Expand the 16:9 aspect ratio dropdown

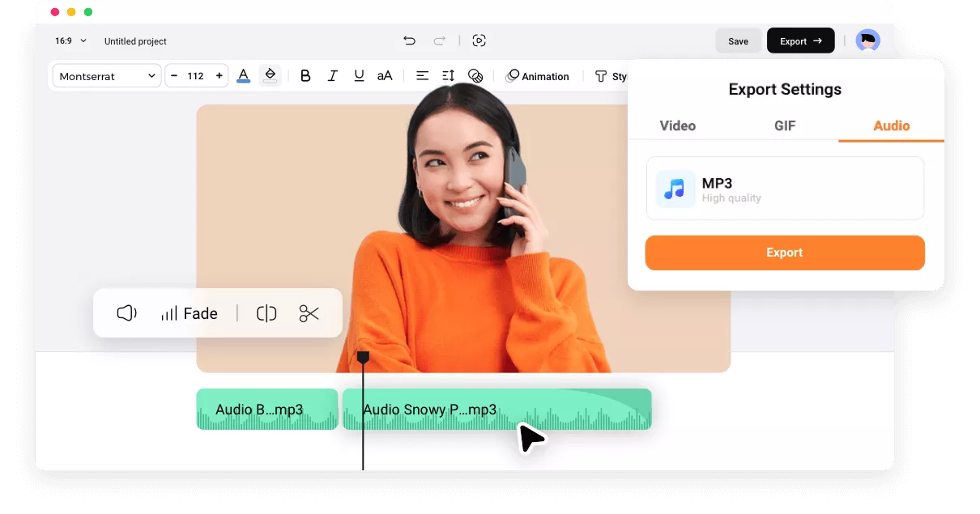point(70,40)
